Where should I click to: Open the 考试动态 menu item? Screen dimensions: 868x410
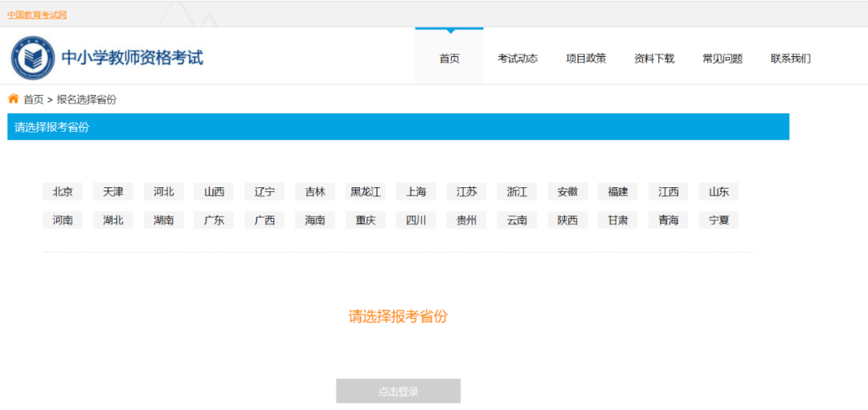(x=518, y=59)
